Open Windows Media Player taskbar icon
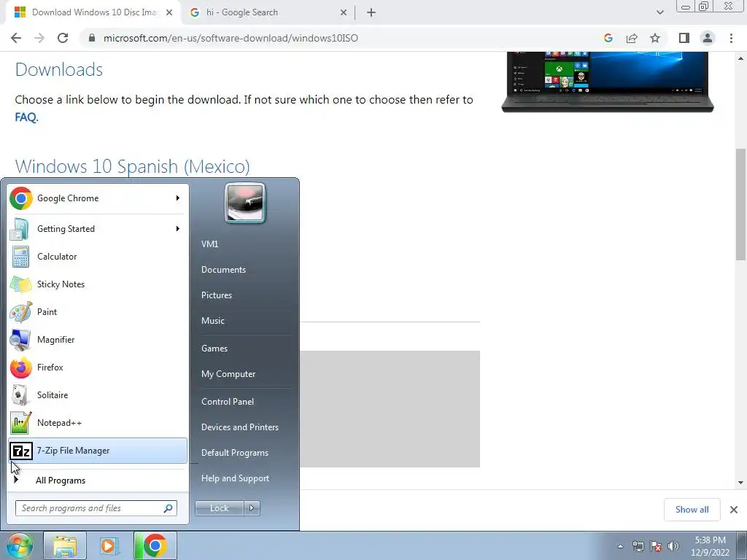The width and height of the screenshot is (747, 560). pos(109,545)
